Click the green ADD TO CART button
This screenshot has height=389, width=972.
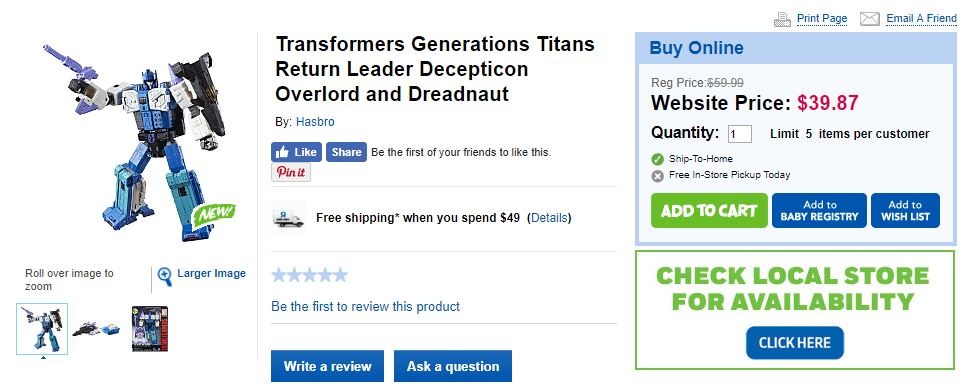[709, 211]
